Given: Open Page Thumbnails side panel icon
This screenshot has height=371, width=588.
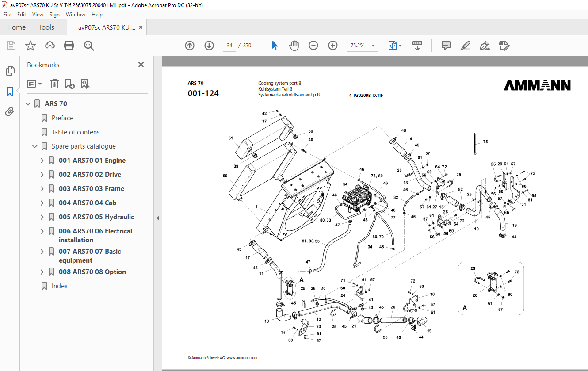Looking at the screenshot, I should pos(10,71).
